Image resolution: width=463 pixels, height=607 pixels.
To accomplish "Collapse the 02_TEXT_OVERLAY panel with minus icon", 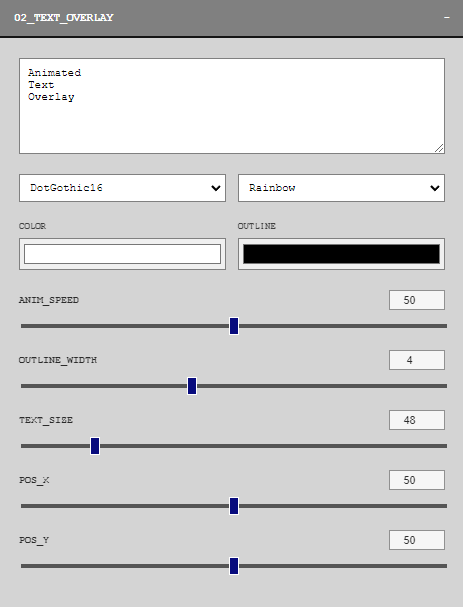I will (x=447, y=18).
